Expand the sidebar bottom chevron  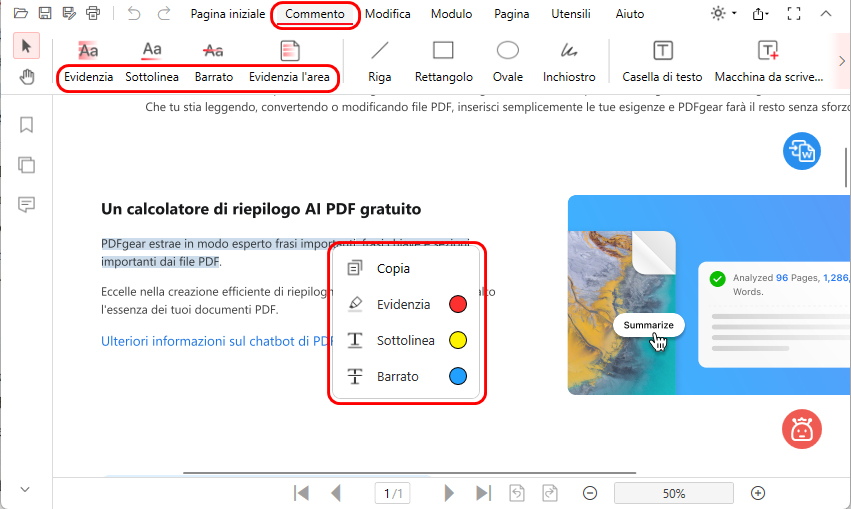pos(25,489)
